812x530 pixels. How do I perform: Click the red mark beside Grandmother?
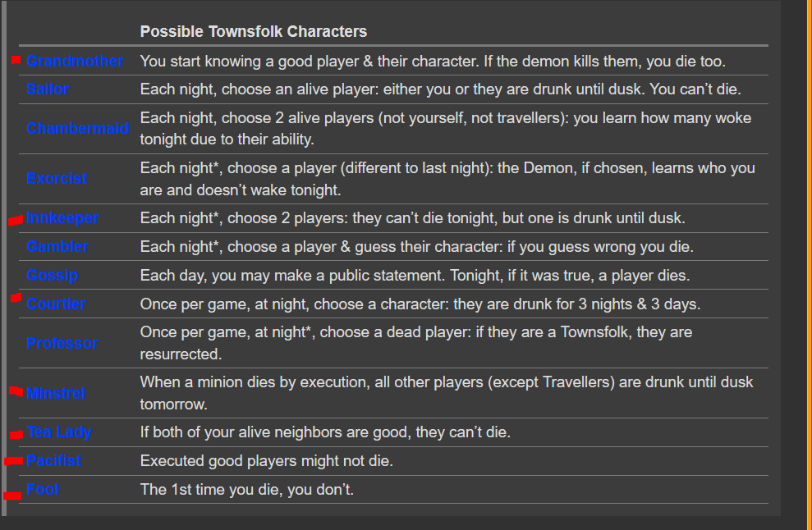point(16,60)
